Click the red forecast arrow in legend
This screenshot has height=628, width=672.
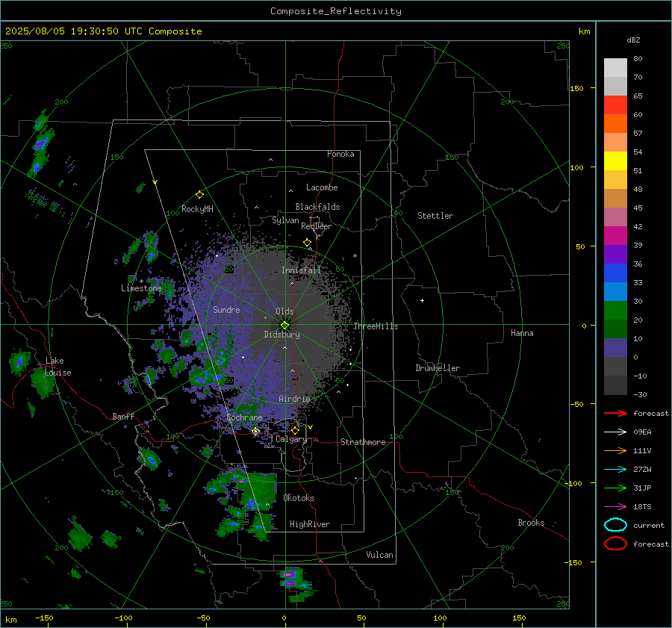[x=615, y=413]
